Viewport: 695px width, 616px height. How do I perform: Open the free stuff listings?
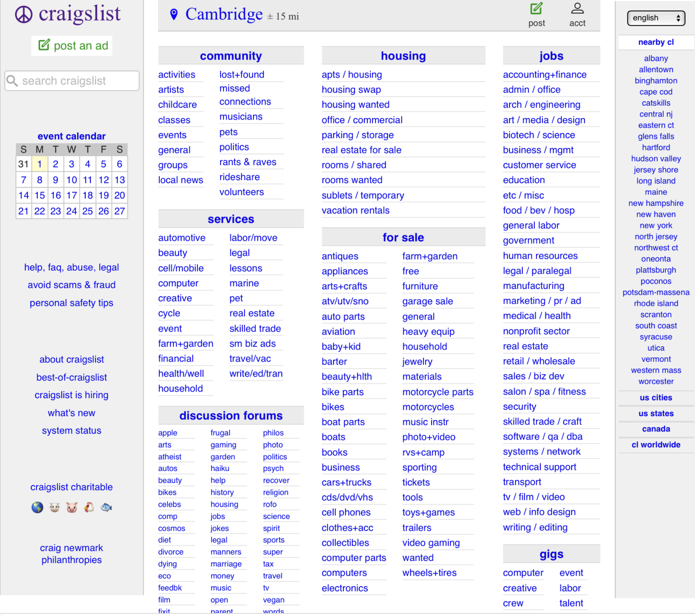(410, 271)
